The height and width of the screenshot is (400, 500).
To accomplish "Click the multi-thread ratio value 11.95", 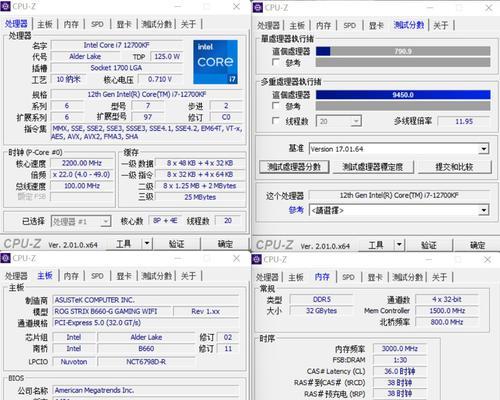I will coord(464,121).
